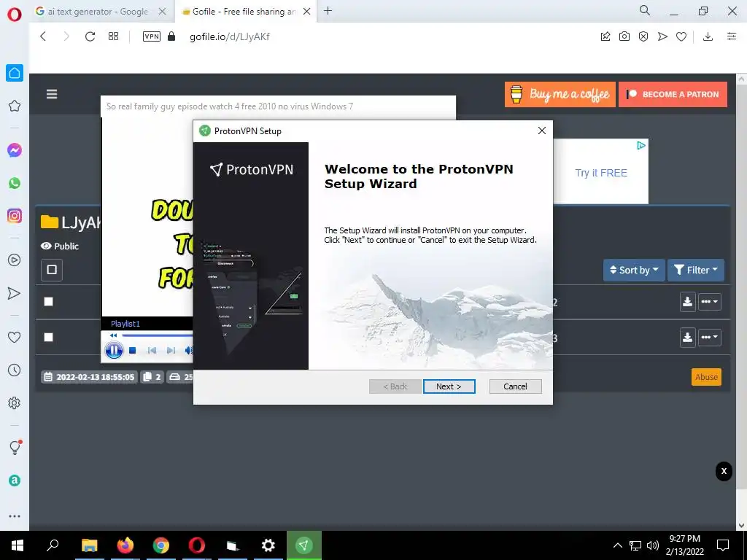Open second file's more options dropdown
This screenshot has width=747, height=560.
709,337
